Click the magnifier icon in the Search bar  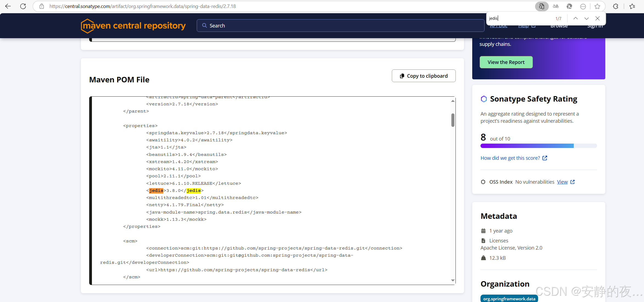(x=204, y=25)
